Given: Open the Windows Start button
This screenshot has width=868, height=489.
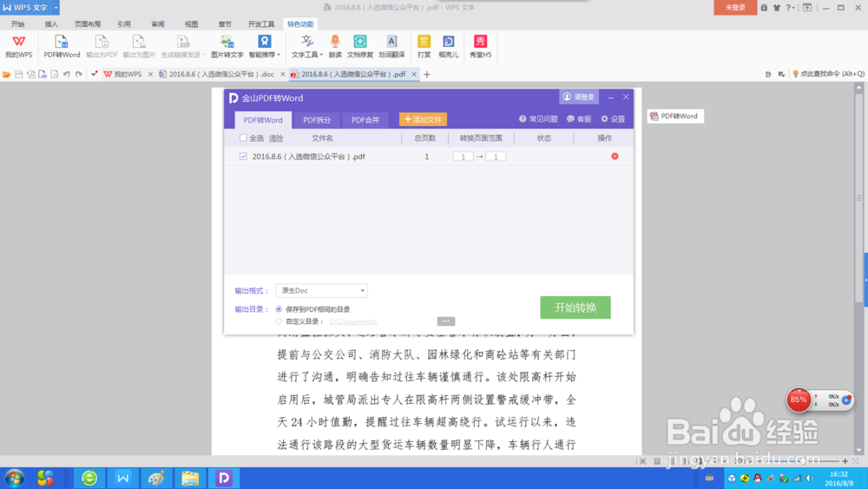Looking at the screenshot, I should (x=15, y=478).
